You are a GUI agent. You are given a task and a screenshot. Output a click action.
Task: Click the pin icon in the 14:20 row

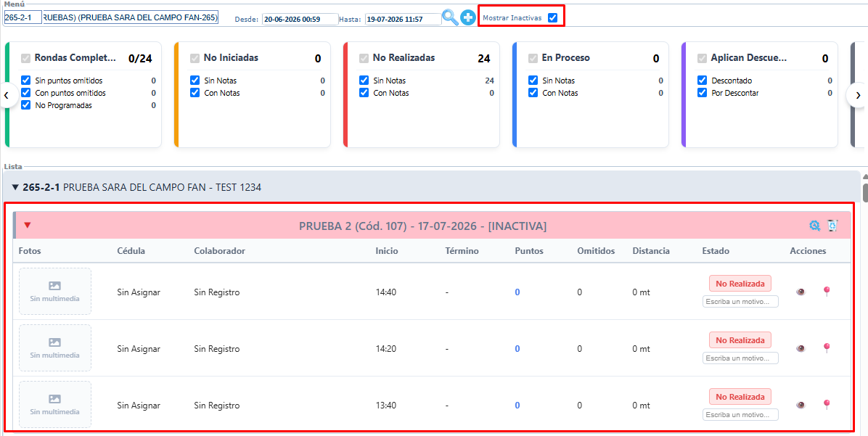pyautogui.click(x=827, y=347)
